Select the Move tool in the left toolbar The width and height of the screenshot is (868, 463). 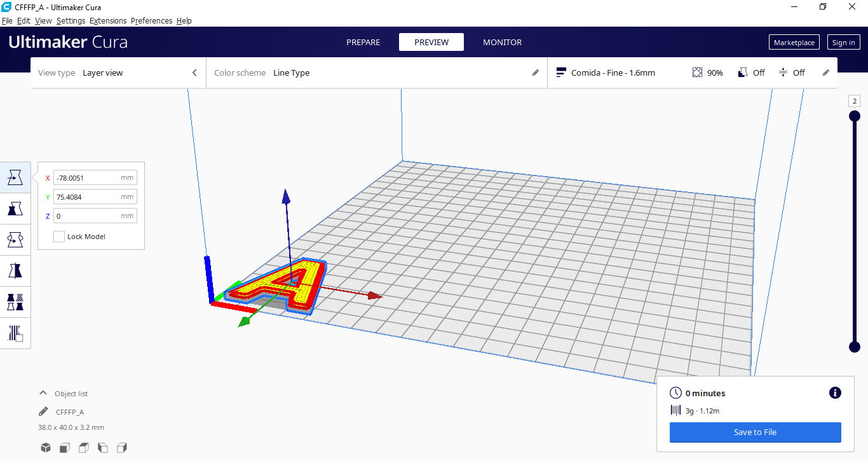point(15,177)
